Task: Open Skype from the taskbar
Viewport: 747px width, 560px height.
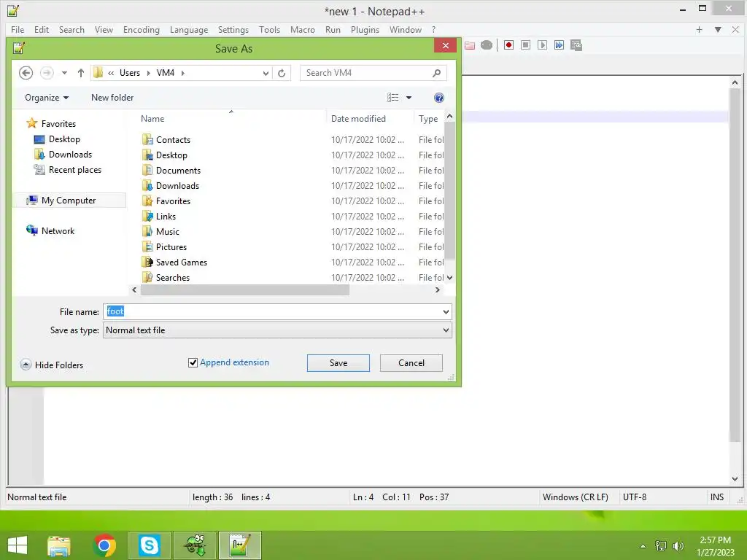Action: (149, 545)
